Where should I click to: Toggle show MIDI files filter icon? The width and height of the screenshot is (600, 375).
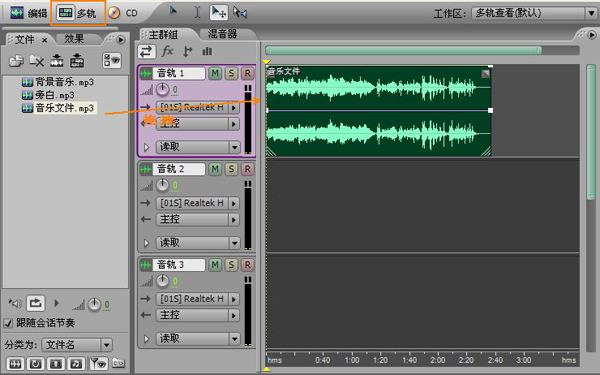76,364
